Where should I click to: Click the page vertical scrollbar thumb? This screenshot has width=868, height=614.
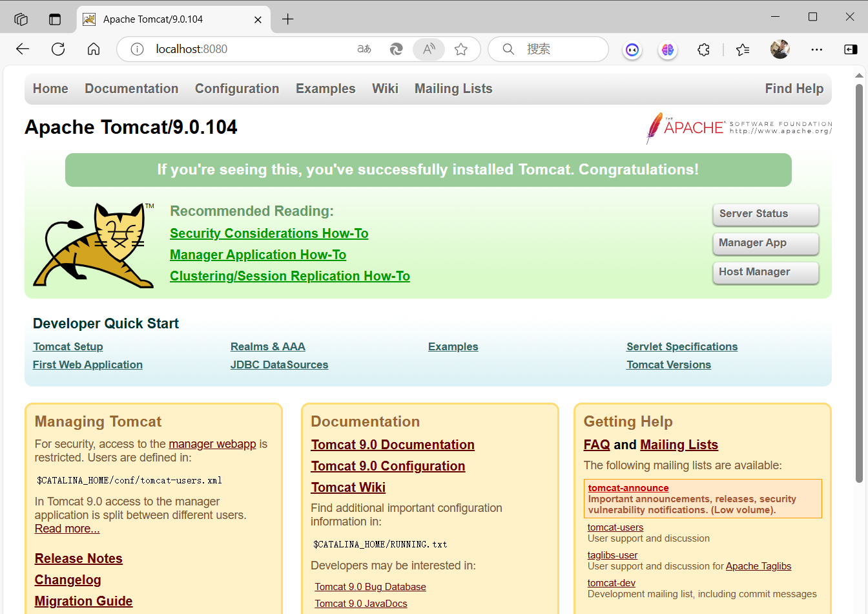click(x=859, y=283)
